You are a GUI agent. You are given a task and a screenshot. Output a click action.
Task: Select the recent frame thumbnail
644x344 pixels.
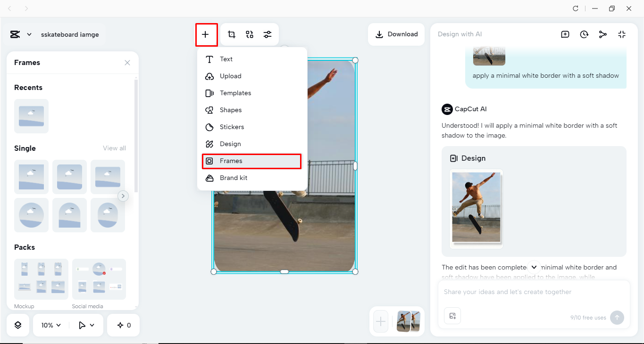point(31,116)
